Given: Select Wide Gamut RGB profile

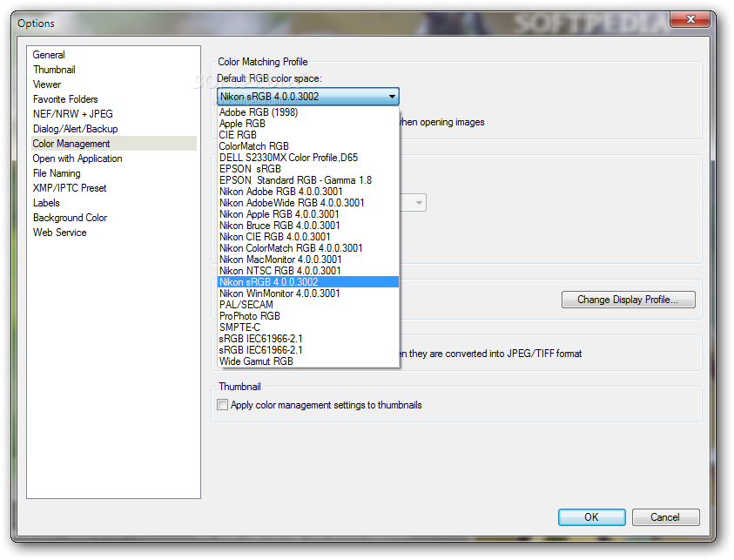Looking at the screenshot, I should pyautogui.click(x=308, y=361).
